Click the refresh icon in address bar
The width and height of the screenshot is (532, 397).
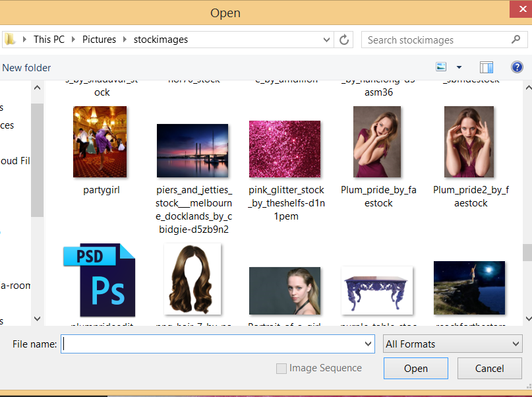click(343, 40)
